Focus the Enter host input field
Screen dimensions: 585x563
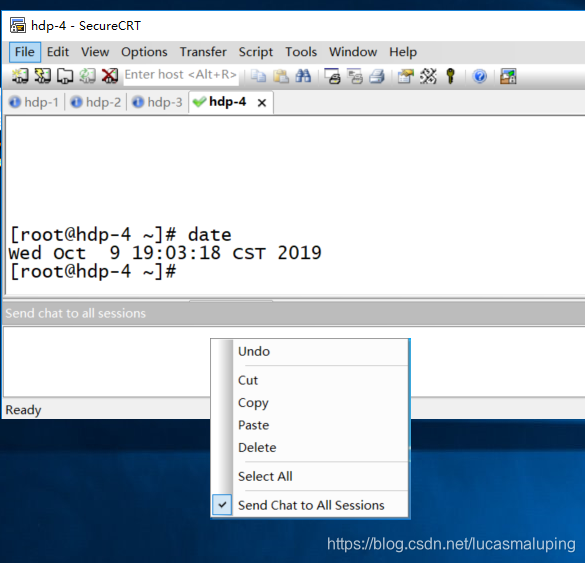[181, 75]
